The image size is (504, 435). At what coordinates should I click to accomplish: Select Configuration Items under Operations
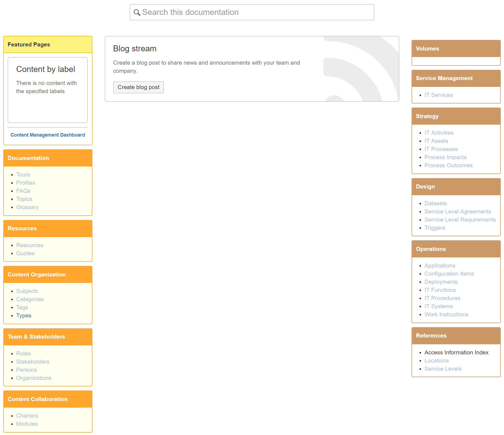tap(449, 273)
